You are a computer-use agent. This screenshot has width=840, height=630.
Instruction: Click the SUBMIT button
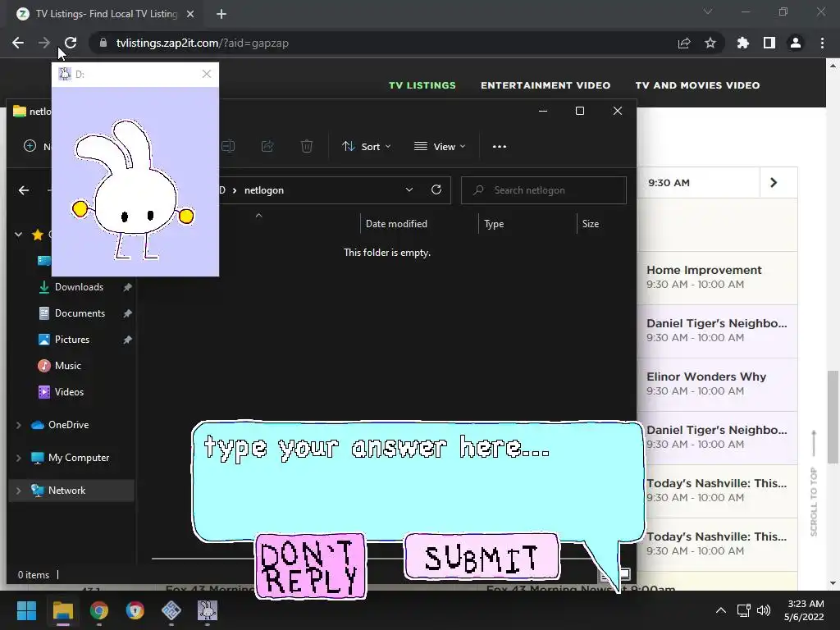pos(482,557)
